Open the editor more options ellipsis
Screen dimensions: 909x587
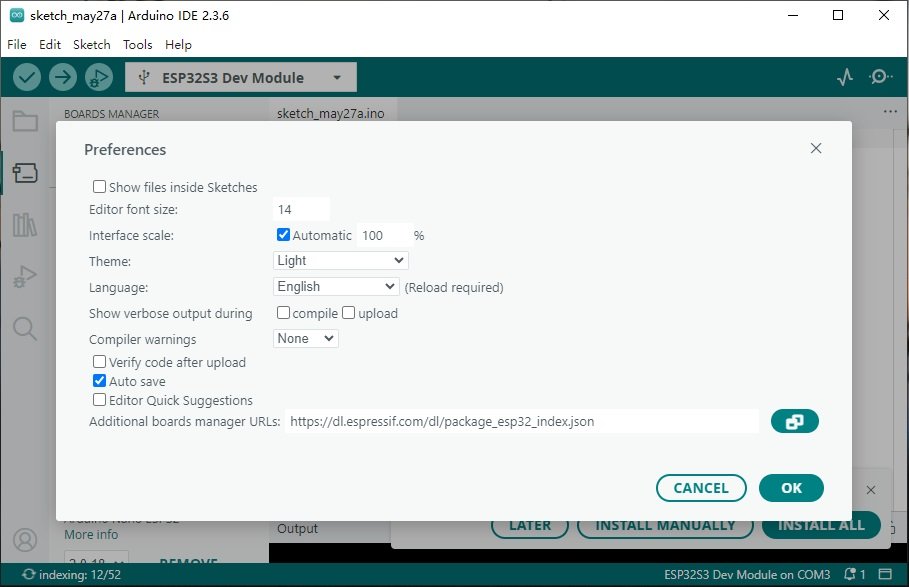coord(890,111)
